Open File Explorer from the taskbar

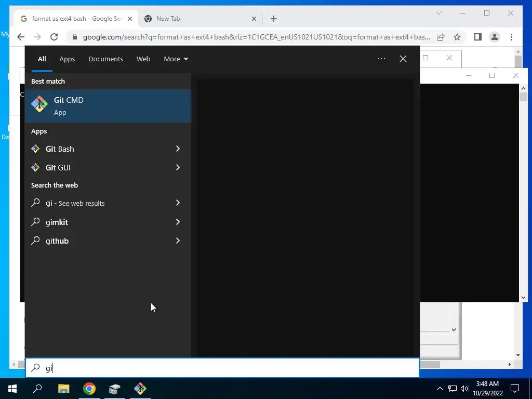tap(63, 389)
